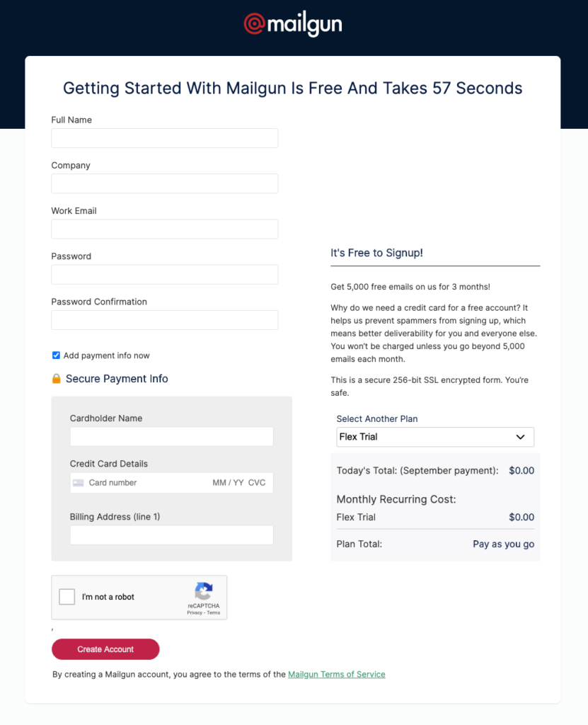Click the chevron arrow in the Select Another Plan box
Image resolution: width=588 pixels, height=725 pixels.
coord(520,437)
